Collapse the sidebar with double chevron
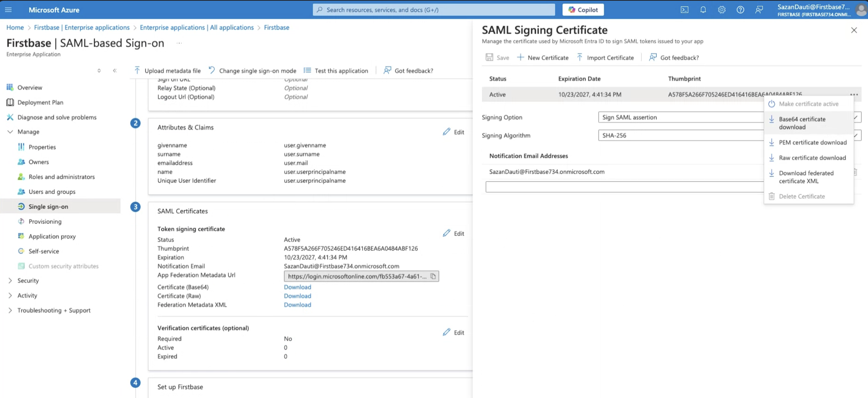 tap(115, 71)
